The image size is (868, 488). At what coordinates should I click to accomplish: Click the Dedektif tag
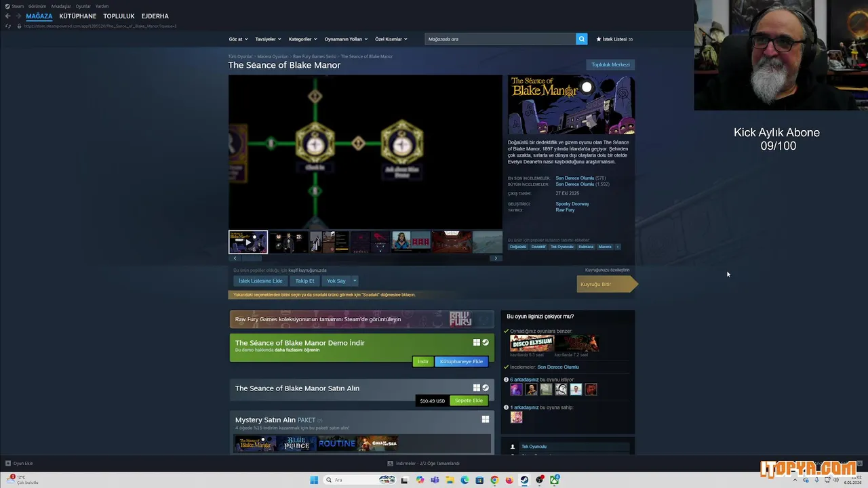point(538,247)
